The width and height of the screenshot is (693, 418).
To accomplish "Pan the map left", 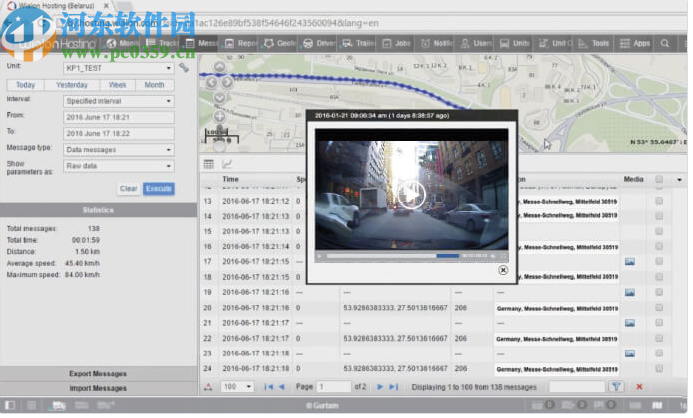I will 212,83.
